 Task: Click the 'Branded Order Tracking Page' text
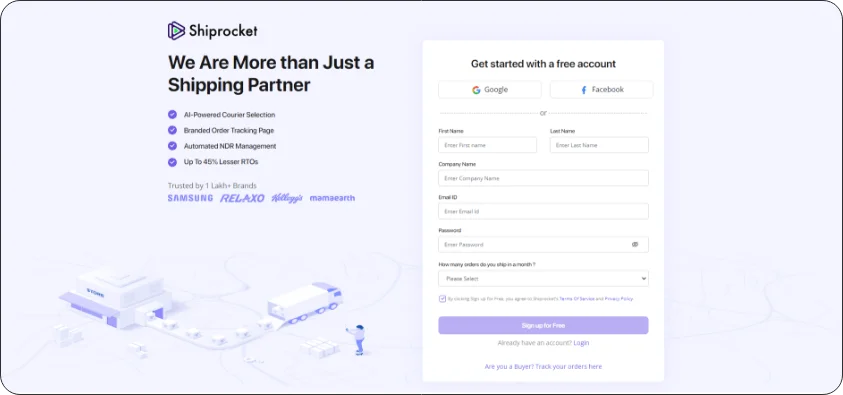229,130
